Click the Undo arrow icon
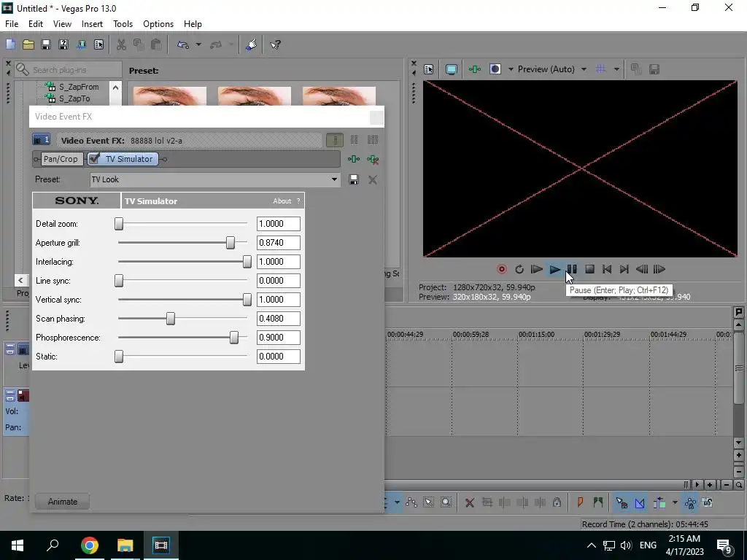Viewport: 747px width, 560px height. [183, 44]
